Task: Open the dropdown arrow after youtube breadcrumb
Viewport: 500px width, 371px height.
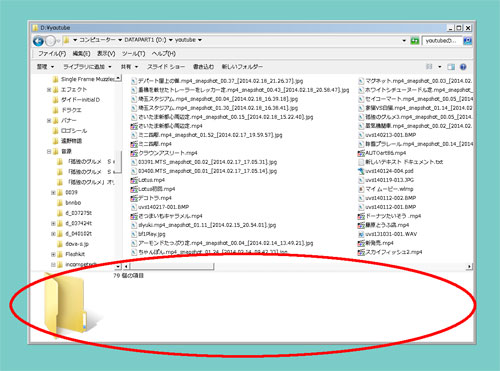Action: 200,40
